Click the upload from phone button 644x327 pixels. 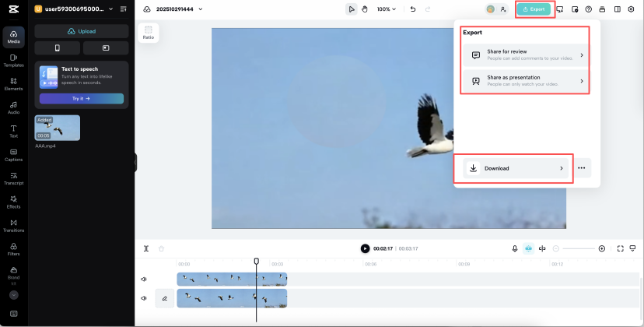click(57, 48)
